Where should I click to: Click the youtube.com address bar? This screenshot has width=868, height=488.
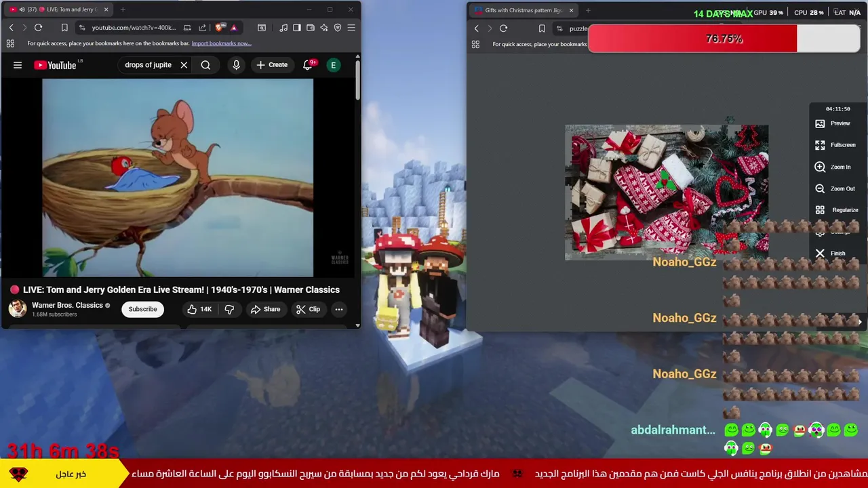(134, 28)
